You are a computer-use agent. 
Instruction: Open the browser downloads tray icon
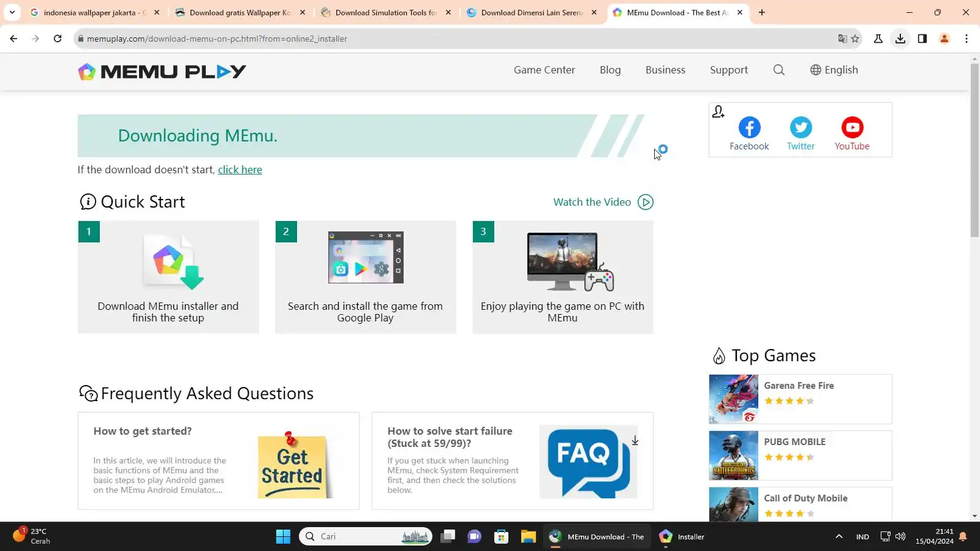(900, 39)
